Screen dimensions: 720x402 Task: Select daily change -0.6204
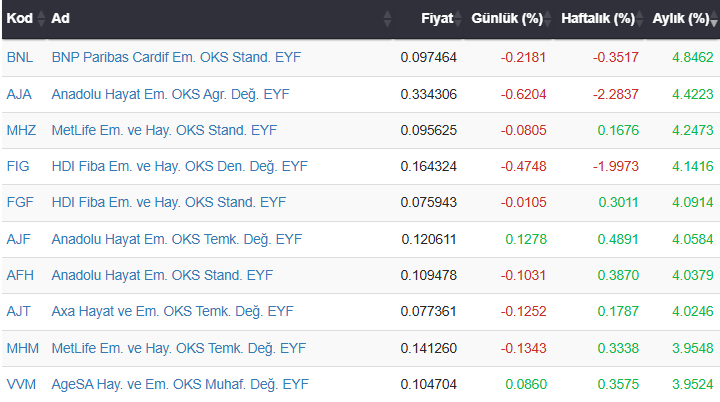[x=523, y=94]
